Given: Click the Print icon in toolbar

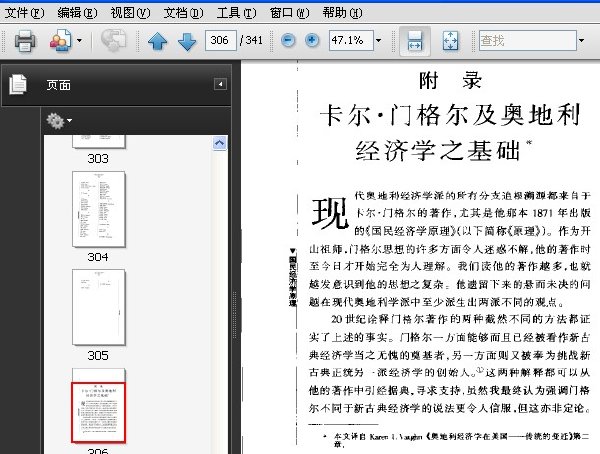Looking at the screenshot, I should coord(25,41).
